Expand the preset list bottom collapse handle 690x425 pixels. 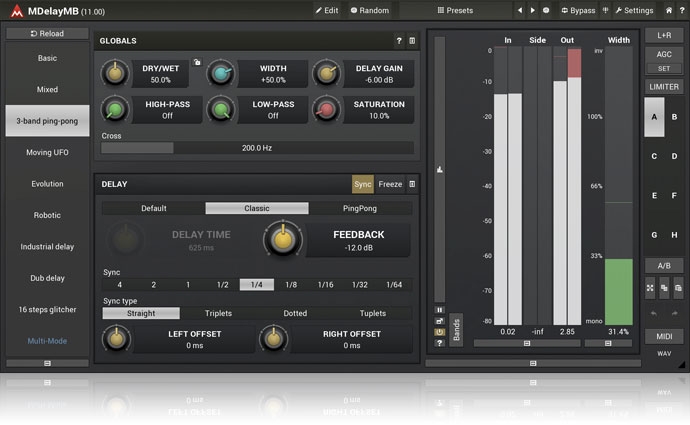tap(47, 363)
